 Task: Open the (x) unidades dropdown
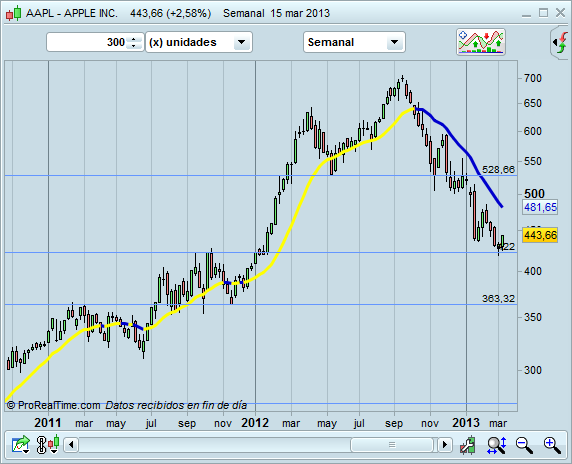pyautogui.click(x=199, y=42)
